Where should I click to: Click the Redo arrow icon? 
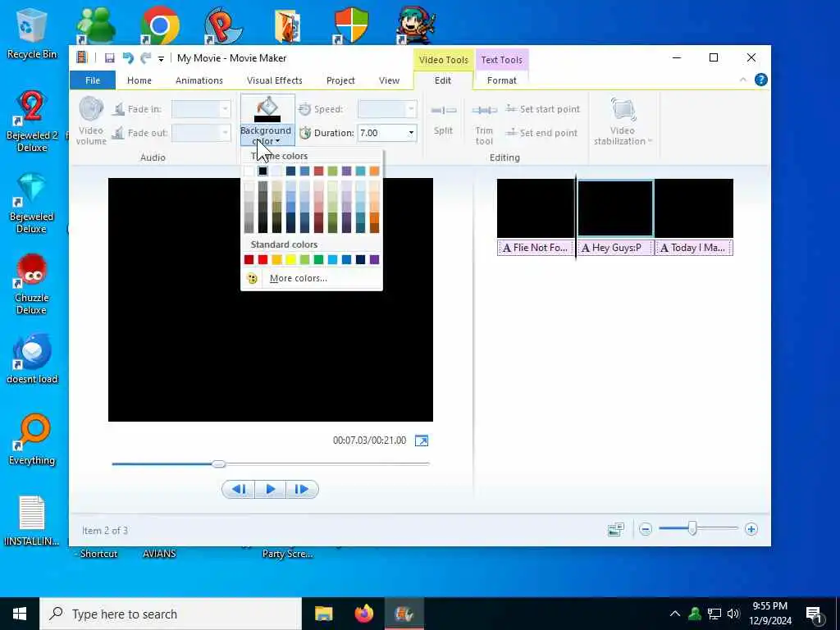point(145,58)
